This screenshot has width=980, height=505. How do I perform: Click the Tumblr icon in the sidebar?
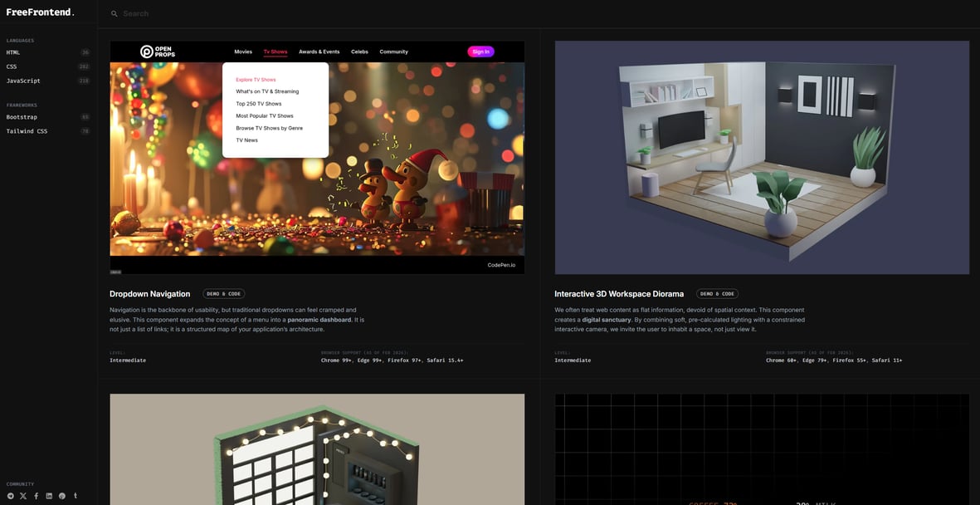tap(76, 496)
